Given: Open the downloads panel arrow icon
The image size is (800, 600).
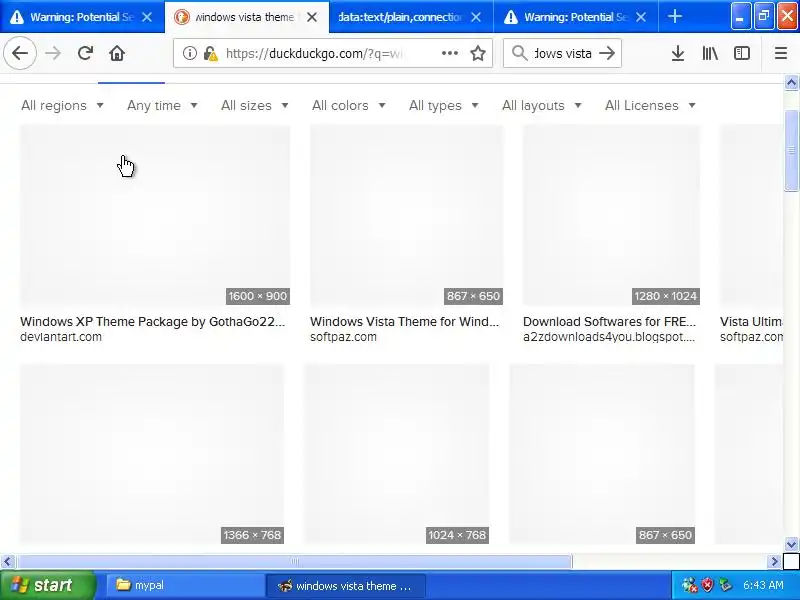Looking at the screenshot, I should tap(678, 53).
